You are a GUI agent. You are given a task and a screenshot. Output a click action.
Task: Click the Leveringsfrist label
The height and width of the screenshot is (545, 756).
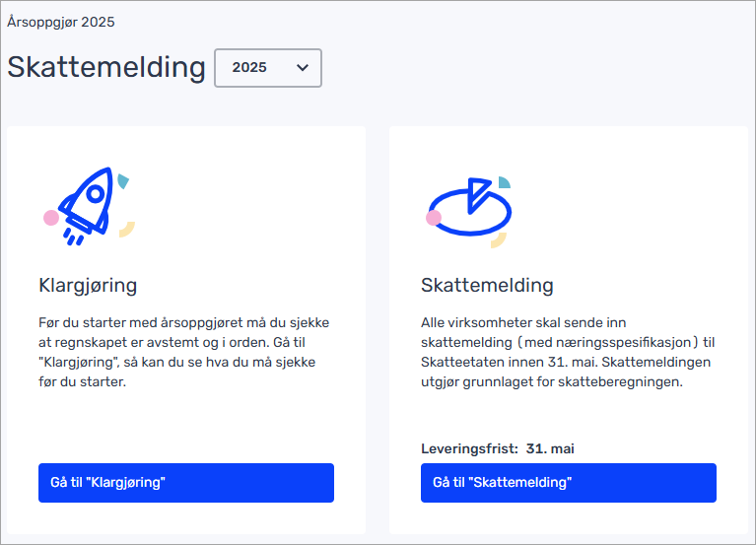469,448
